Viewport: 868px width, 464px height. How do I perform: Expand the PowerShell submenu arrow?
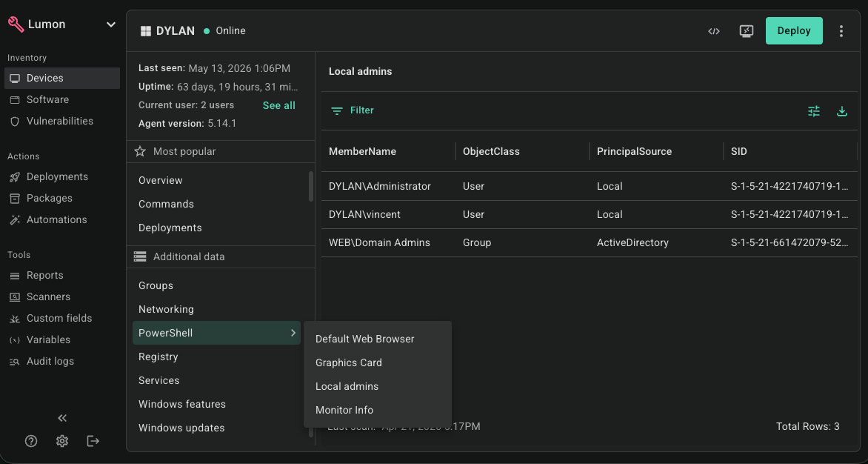pos(293,333)
